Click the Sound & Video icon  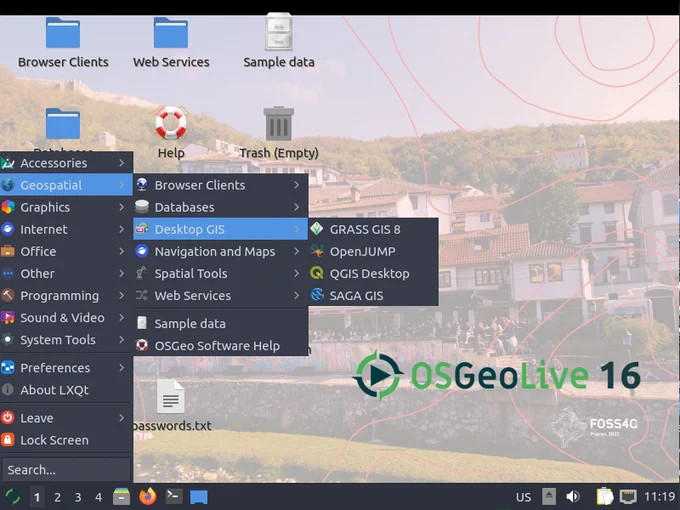coord(7,317)
